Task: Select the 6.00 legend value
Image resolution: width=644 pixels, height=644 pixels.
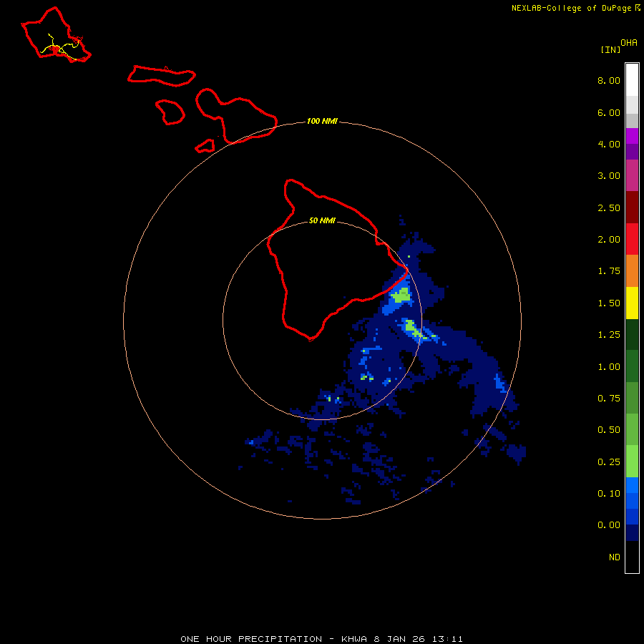Action: click(609, 112)
